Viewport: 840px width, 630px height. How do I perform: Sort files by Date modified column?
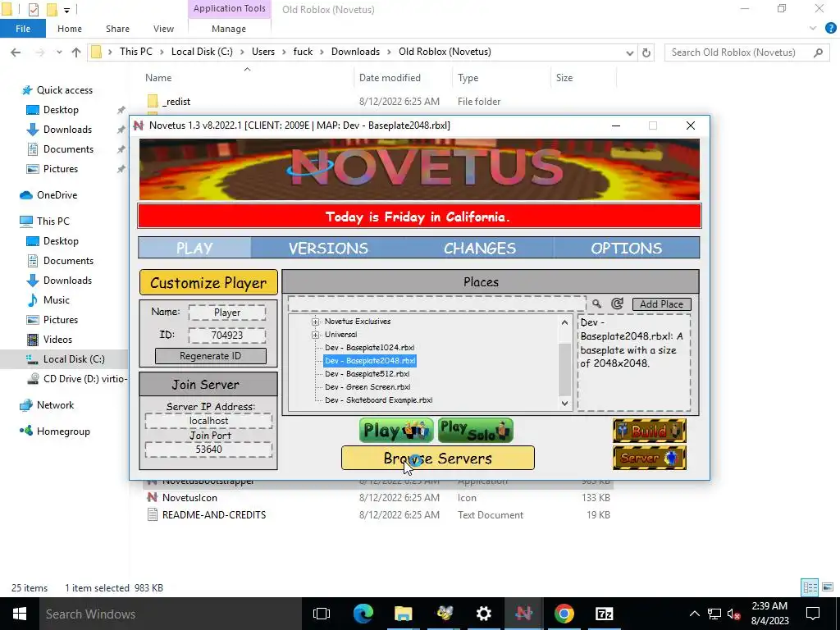(390, 78)
